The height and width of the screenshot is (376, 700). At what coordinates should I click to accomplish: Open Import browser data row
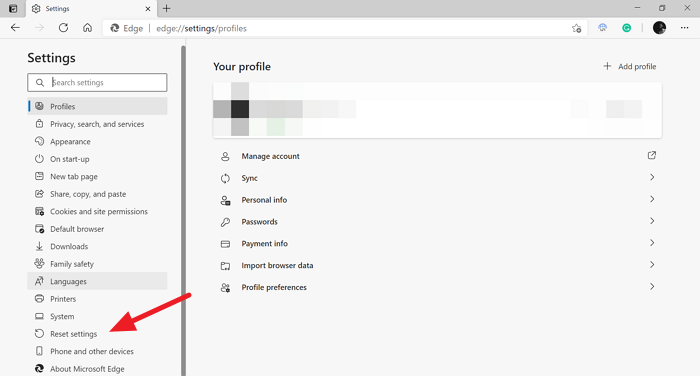pos(438,265)
